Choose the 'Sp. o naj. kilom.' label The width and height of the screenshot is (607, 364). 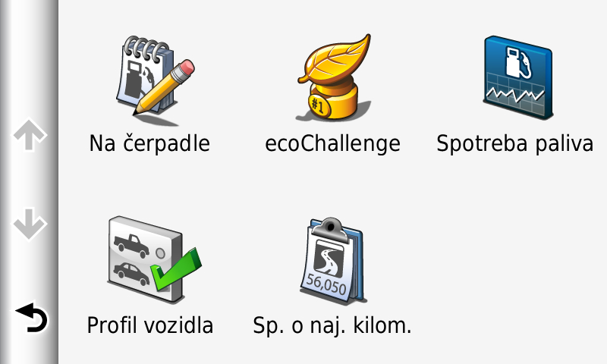click(x=332, y=326)
